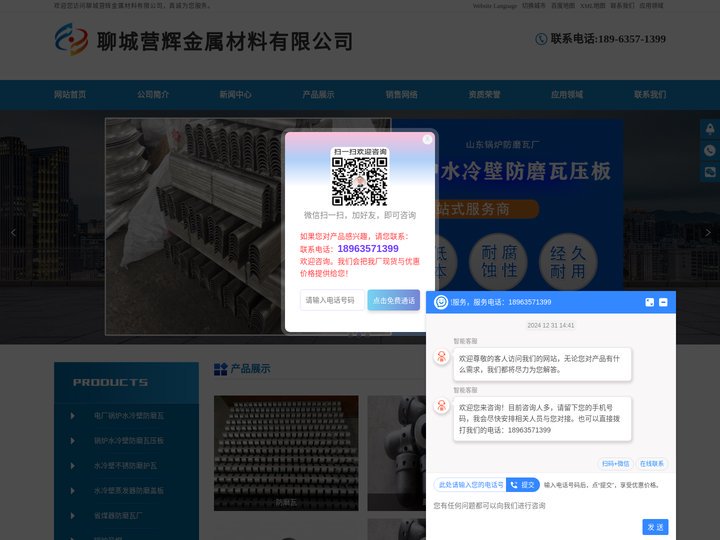Click the 点击免费通话 free call button

tap(394, 300)
